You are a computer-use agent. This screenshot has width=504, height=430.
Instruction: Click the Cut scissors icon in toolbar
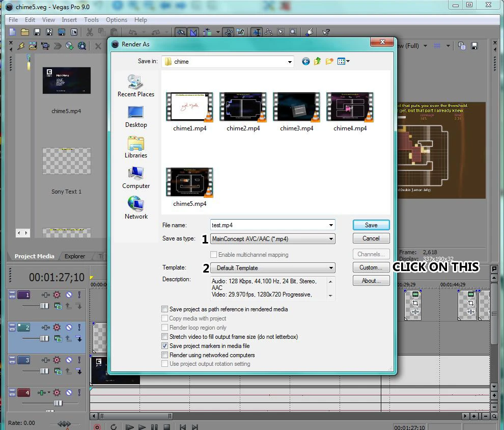click(x=90, y=32)
